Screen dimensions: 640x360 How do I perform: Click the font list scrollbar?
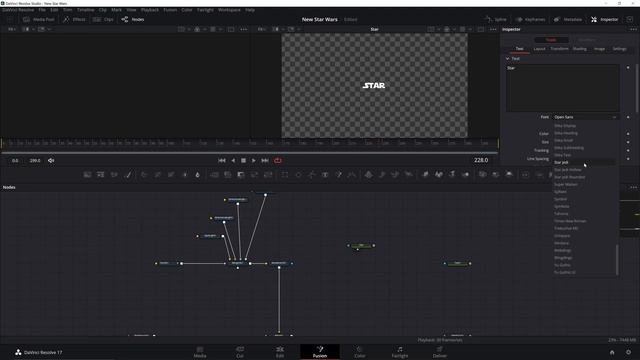617,260
